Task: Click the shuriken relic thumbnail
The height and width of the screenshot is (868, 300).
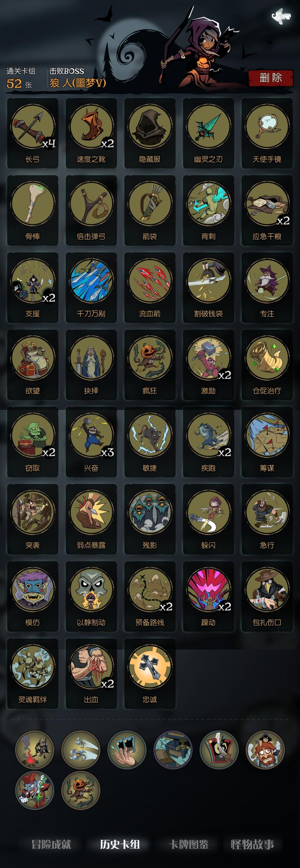Action: [x=81, y=750]
